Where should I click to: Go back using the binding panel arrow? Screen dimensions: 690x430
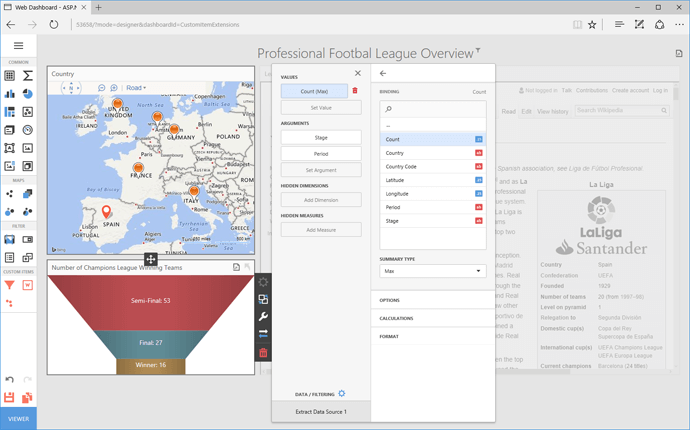383,73
